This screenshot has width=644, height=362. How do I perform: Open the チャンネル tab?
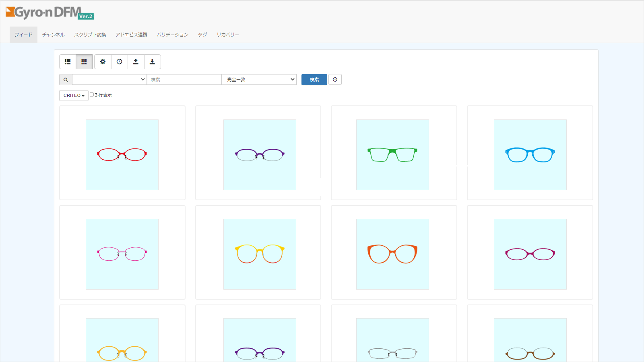click(53, 35)
